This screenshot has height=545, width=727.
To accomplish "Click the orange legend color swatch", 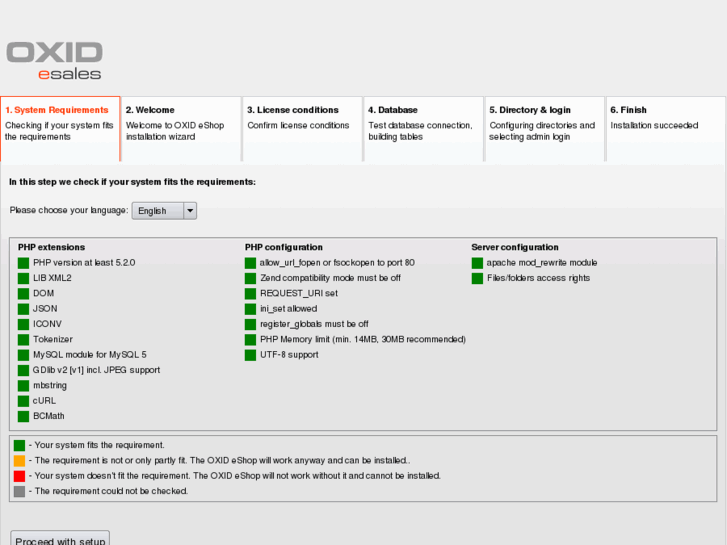I will (19, 461).
